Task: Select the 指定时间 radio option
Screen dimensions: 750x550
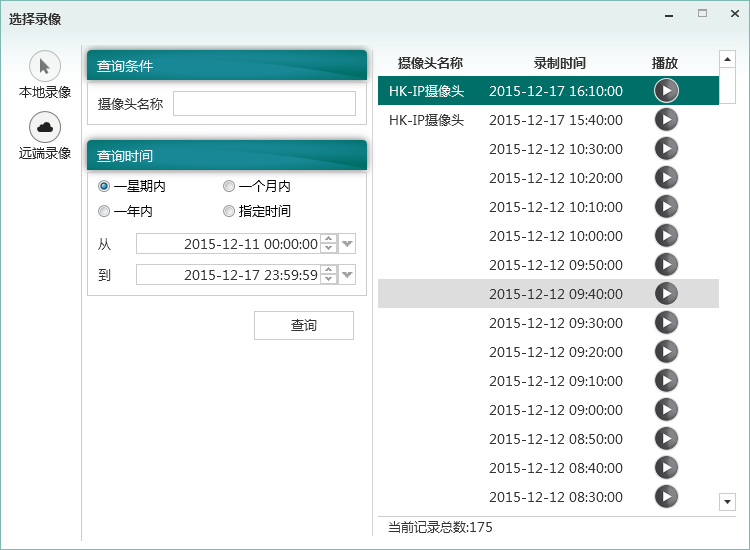Action: pos(229,211)
